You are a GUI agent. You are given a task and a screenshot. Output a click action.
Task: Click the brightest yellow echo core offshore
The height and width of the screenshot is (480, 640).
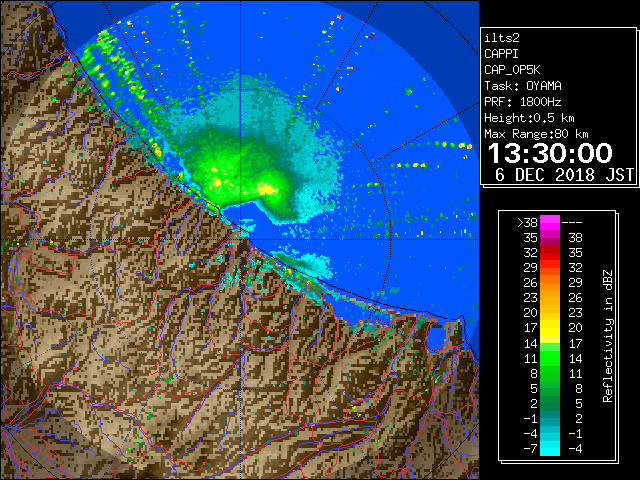(x=268, y=189)
